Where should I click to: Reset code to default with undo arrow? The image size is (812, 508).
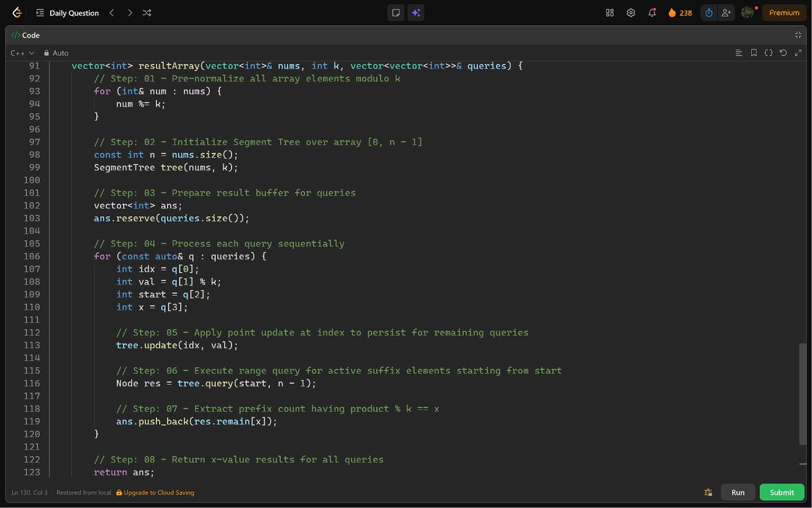pyautogui.click(x=783, y=53)
